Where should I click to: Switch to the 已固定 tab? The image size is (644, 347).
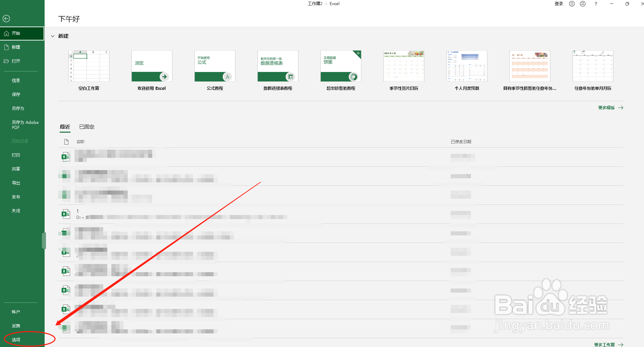point(87,127)
